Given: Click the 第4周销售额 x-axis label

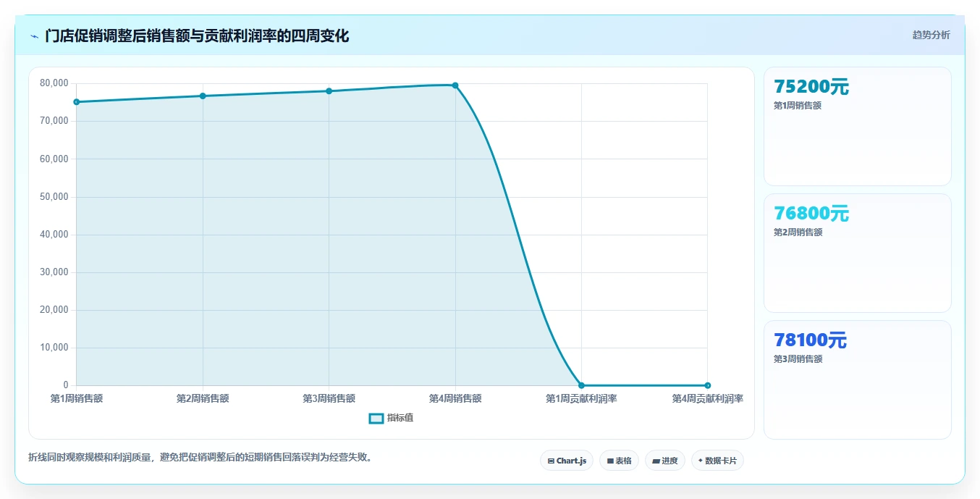Looking at the screenshot, I should coord(455,398).
